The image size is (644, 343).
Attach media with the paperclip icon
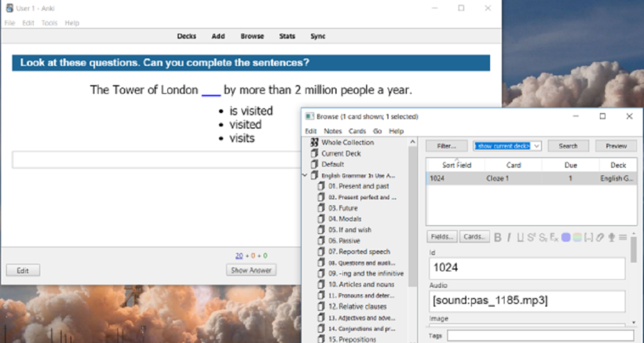point(600,237)
